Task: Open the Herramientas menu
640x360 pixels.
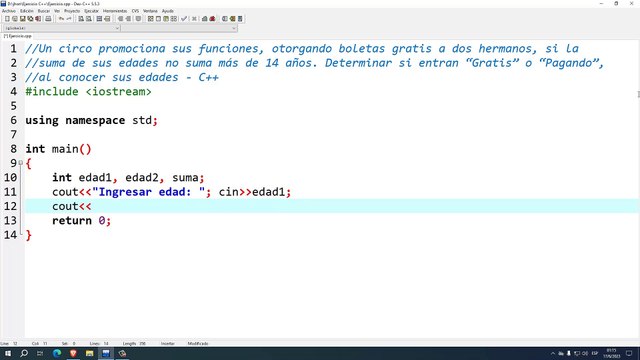Action: click(115, 11)
